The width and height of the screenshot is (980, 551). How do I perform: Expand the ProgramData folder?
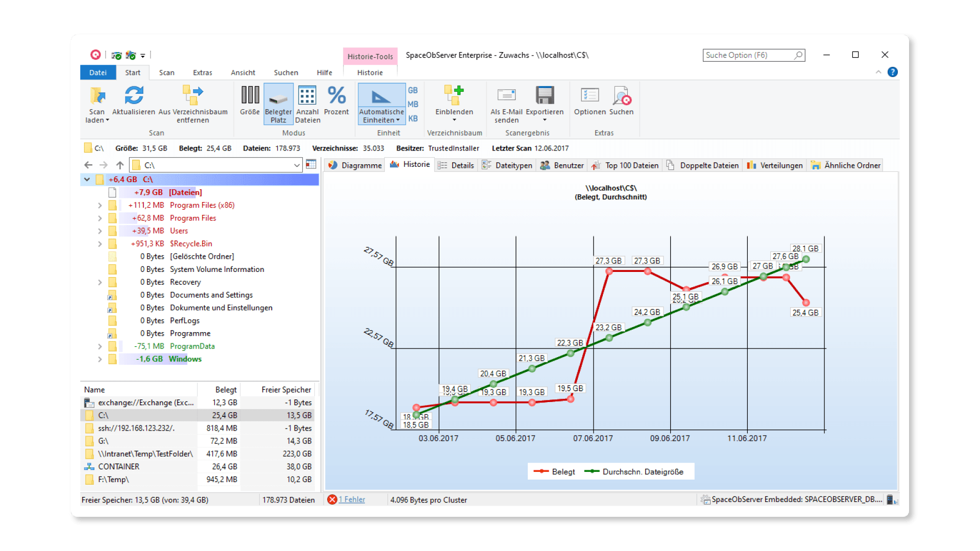click(x=100, y=346)
